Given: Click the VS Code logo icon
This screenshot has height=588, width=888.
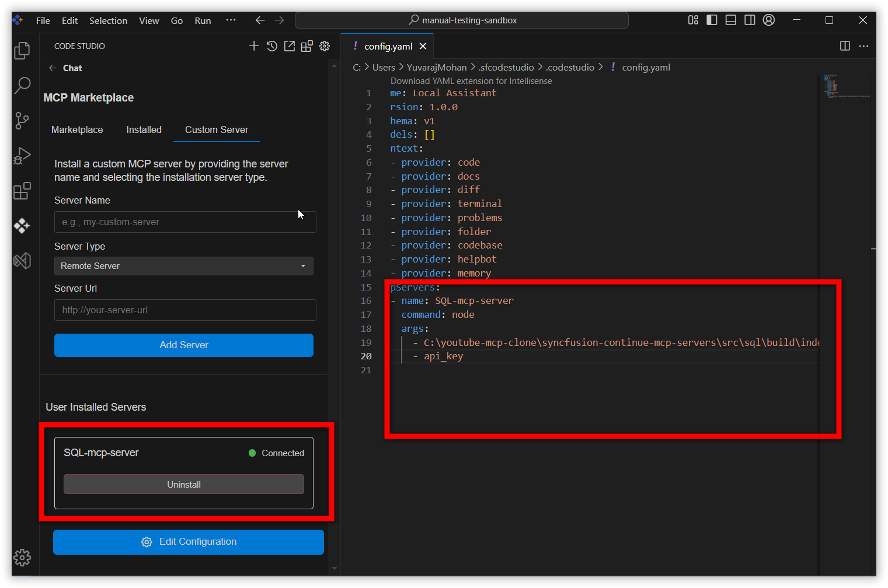Looking at the screenshot, I should click(x=18, y=20).
